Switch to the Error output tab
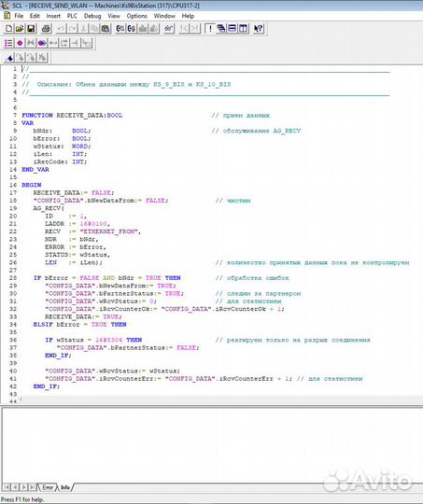 (x=48, y=487)
